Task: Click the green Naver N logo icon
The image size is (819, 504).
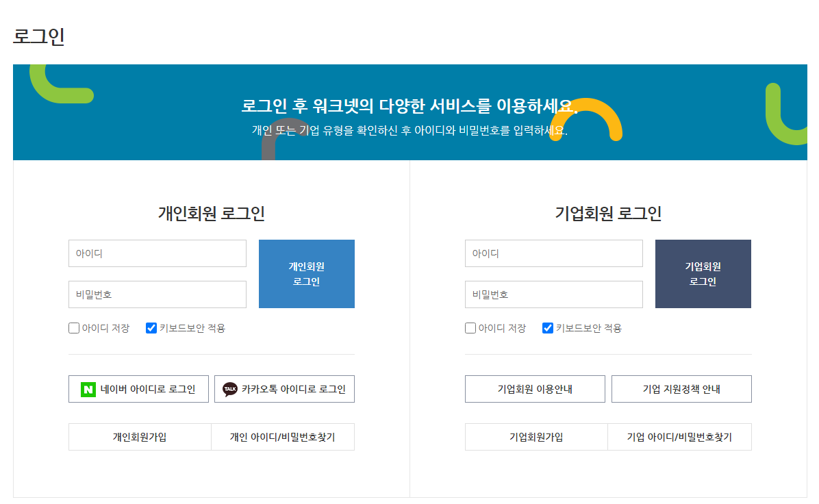Action: (x=88, y=389)
